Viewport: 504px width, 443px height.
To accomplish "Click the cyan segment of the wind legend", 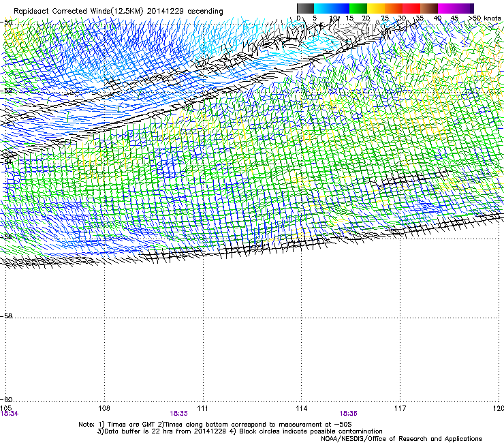I will (x=322, y=8).
